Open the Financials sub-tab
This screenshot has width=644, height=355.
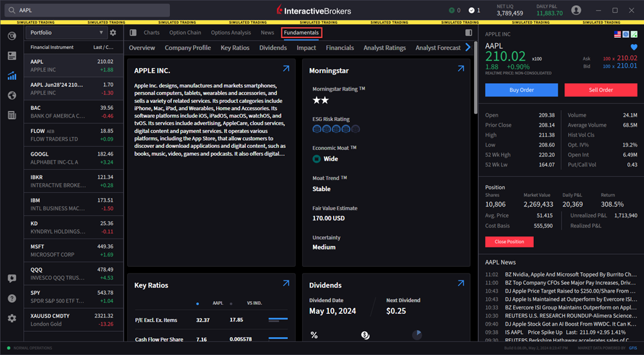coord(339,48)
